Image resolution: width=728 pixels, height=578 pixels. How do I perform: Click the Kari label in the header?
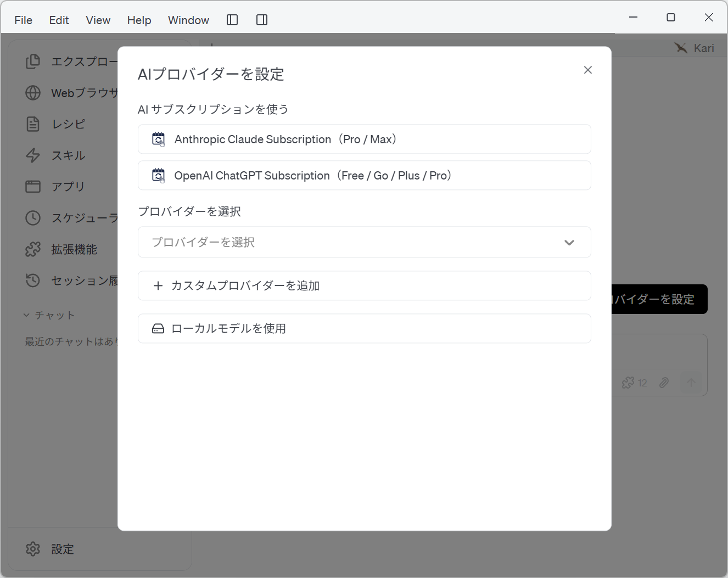coord(704,48)
